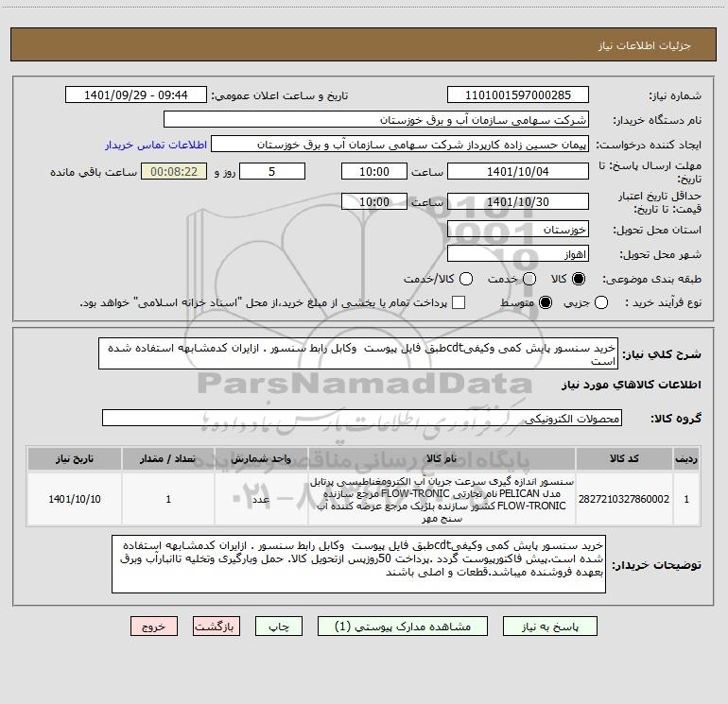Viewport: 728px width, 704px height.
Task: Click the remaining time 00:08:22 field
Action: pos(174,171)
